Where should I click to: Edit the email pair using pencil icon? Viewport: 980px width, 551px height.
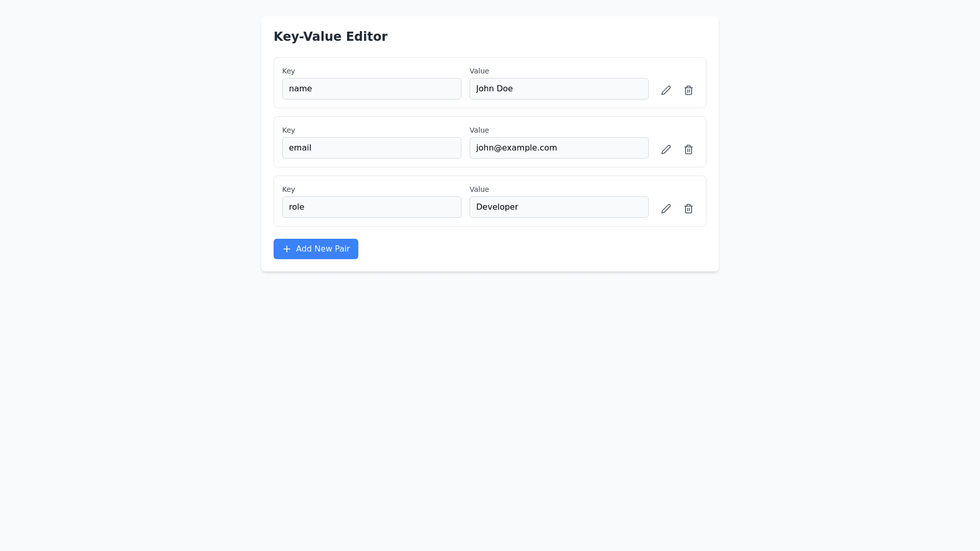click(x=666, y=149)
